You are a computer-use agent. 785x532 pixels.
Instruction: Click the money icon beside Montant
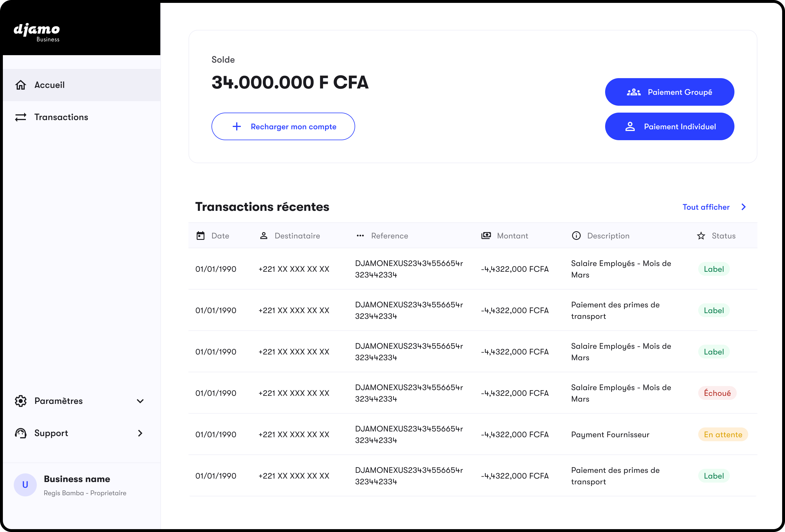486,236
